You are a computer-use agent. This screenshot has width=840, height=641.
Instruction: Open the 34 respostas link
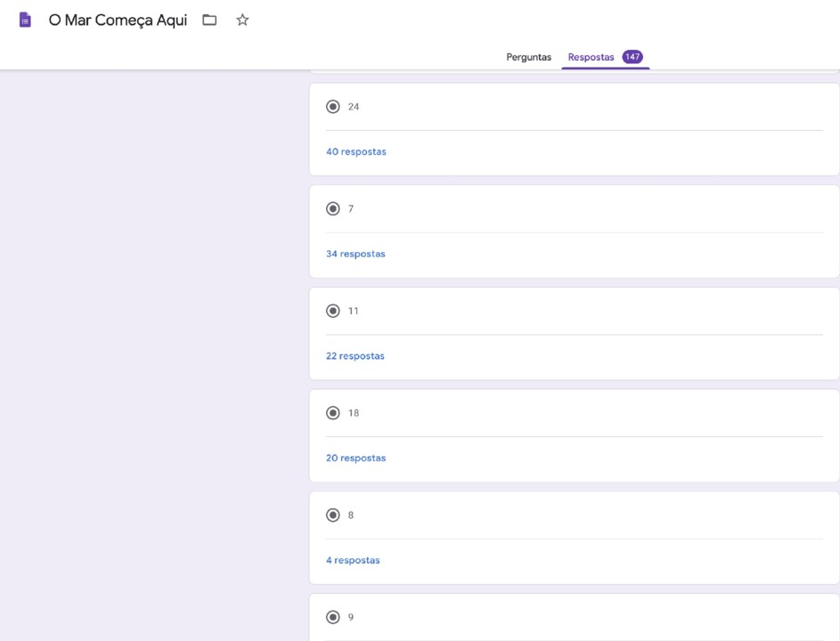click(x=355, y=254)
